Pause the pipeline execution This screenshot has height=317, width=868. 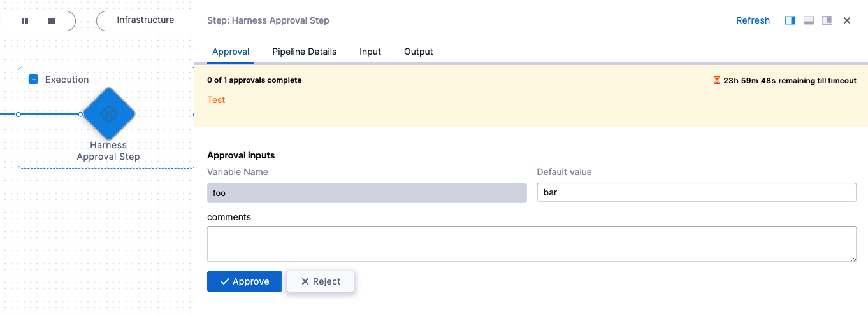click(25, 21)
